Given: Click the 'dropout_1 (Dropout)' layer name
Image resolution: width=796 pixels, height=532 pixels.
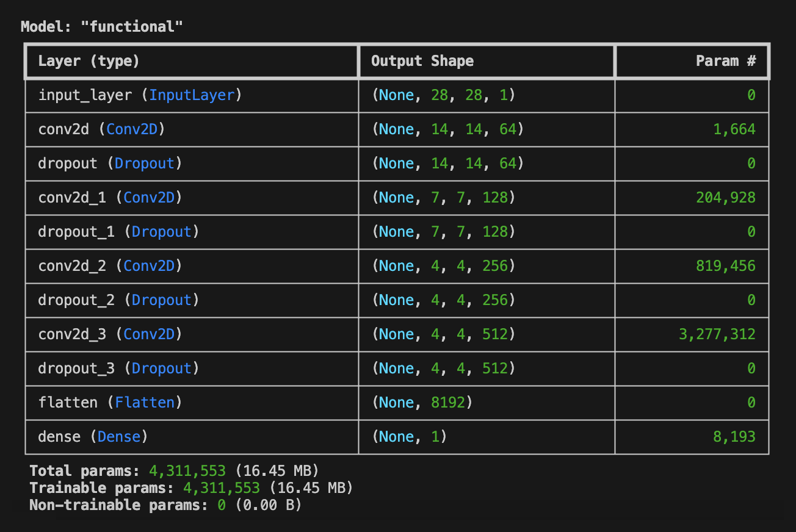Looking at the screenshot, I should pos(118,232).
